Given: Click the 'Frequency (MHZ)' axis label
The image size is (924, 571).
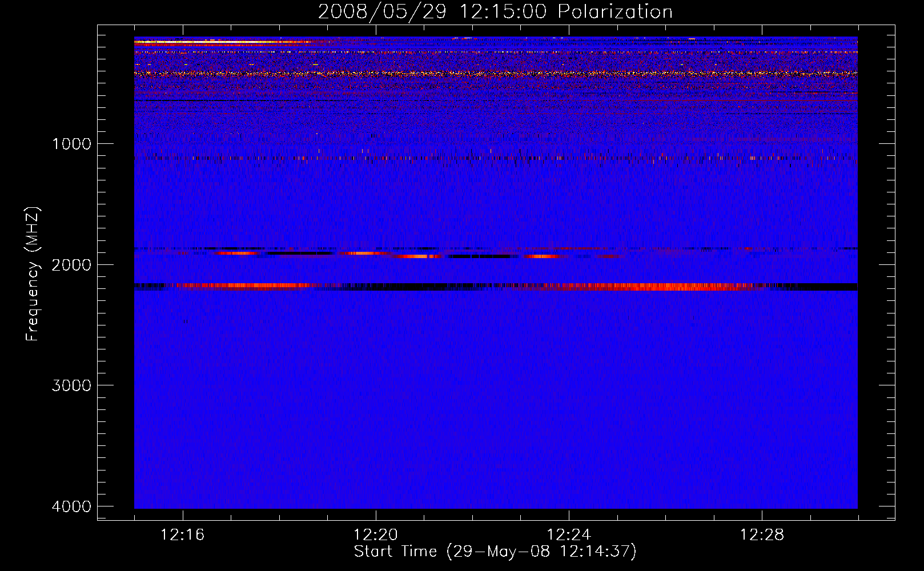Looking at the screenshot, I should coord(33,274).
